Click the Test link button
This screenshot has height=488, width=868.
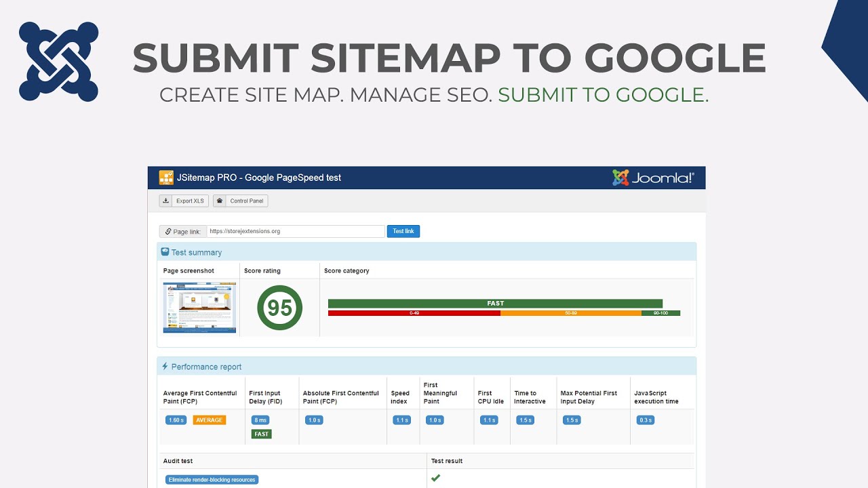coord(403,231)
